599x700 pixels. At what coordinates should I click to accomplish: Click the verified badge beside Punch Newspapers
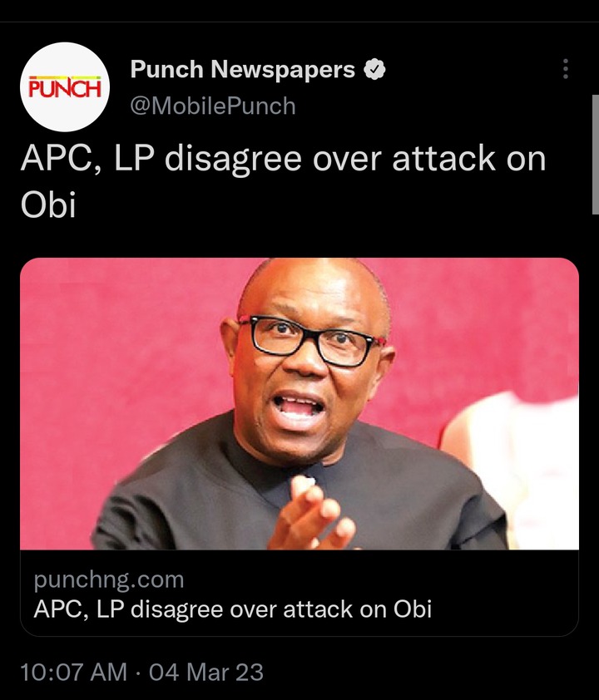click(374, 70)
